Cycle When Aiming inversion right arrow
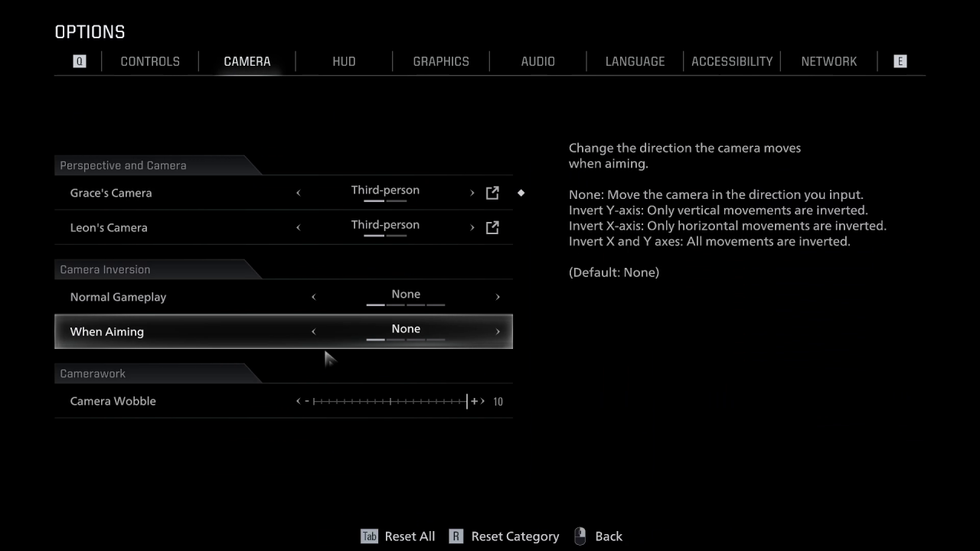 pyautogui.click(x=498, y=331)
